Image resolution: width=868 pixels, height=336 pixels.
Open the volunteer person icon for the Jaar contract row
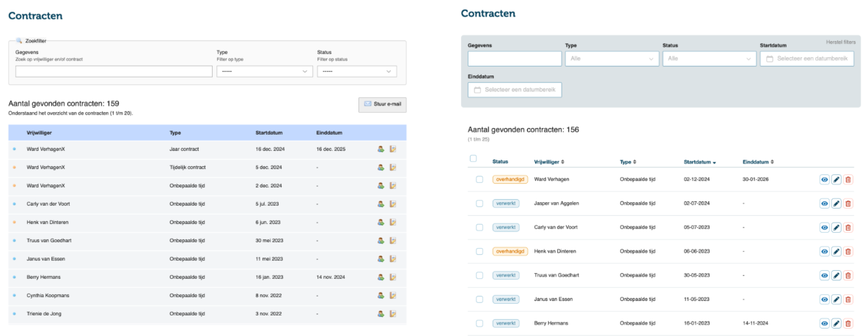coord(381,149)
